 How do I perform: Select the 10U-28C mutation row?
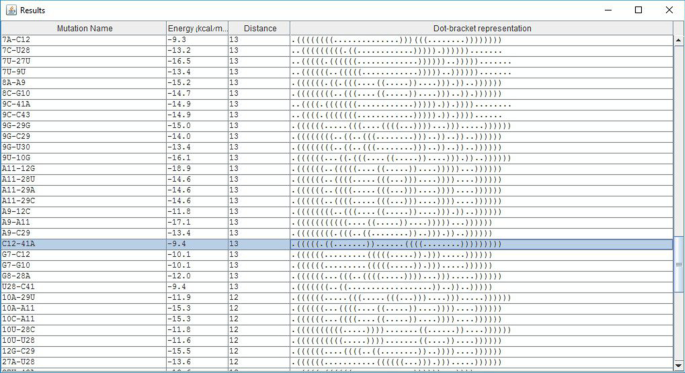point(337,330)
